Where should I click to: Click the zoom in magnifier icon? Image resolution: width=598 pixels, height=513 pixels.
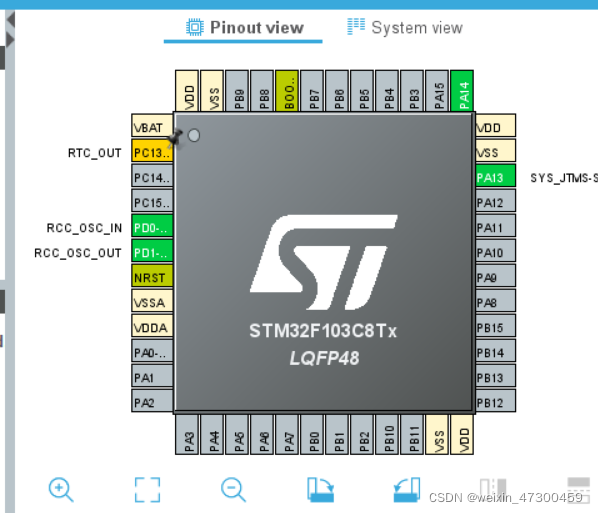61,489
